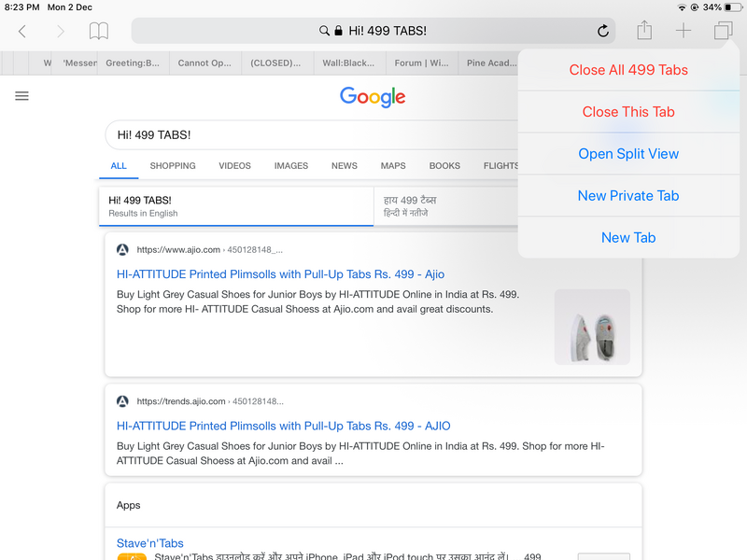747x560 pixels.
Task: Navigate forward using the forward arrow
Action: click(x=59, y=31)
